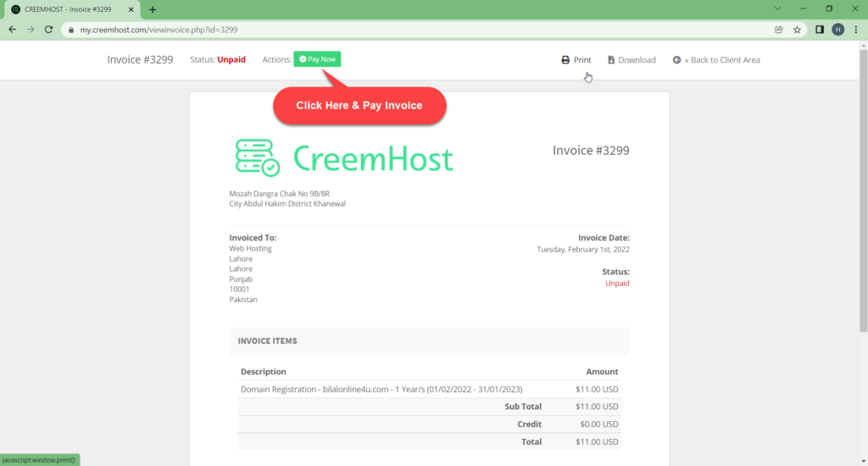Click the Invoice #3299 header title
Viewport: 868px width, 466px height.
[x=140, y=60]
